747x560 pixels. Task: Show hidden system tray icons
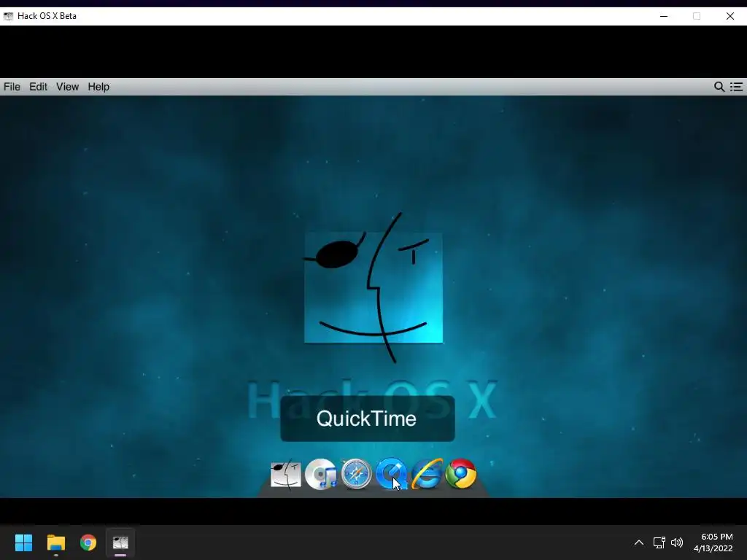[639, 542]
